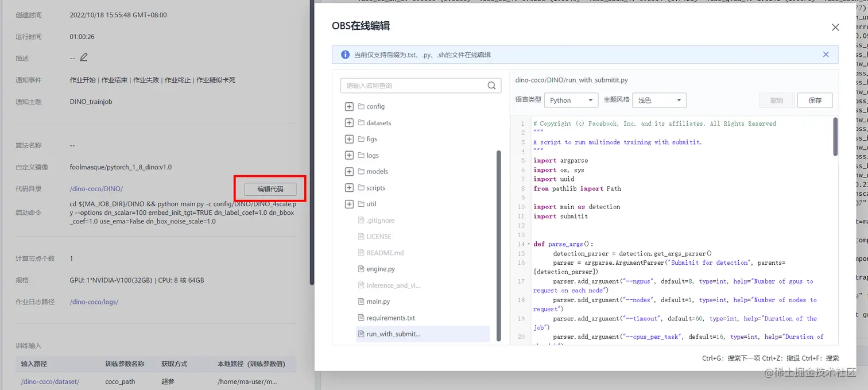Select LICENSE in the file tree

tap(379, 236)
